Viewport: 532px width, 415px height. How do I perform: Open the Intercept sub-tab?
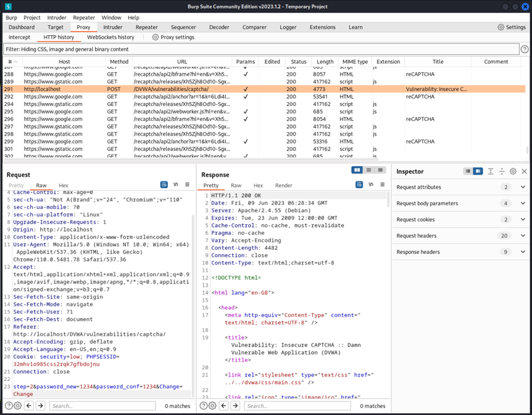coord(19,37)
